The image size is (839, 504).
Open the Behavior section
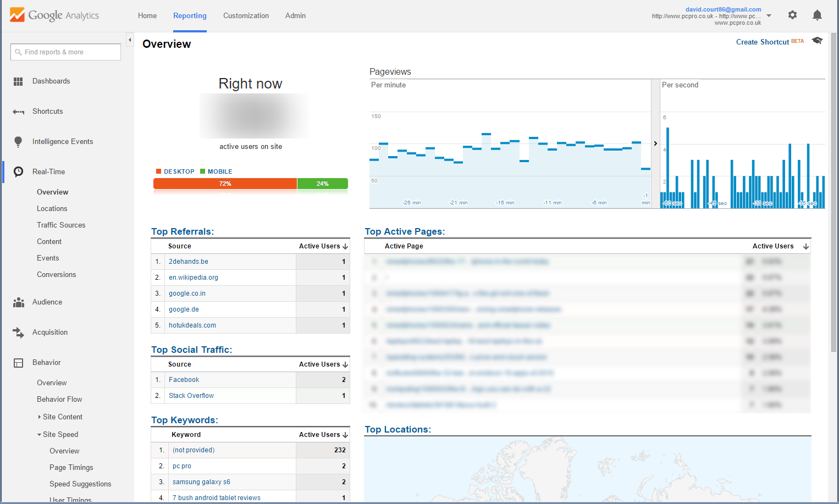pyautogui.click(x=47, y=363)
